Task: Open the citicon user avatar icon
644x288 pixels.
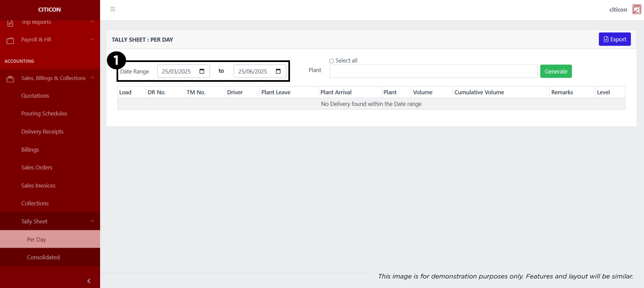Action: point(636,9)
